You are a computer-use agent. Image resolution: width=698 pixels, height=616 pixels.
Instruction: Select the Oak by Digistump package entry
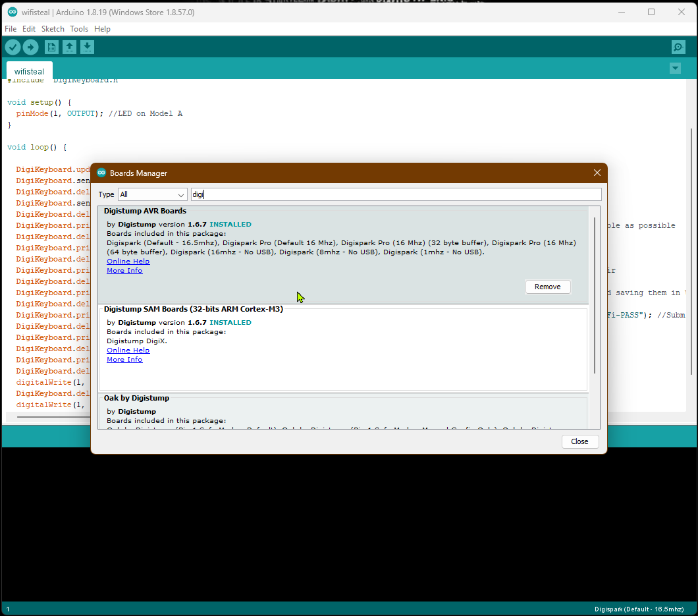[343, 411]
